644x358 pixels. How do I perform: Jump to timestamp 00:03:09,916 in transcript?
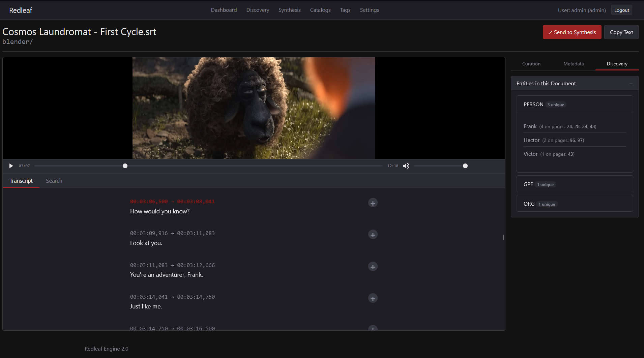[149, 233]
